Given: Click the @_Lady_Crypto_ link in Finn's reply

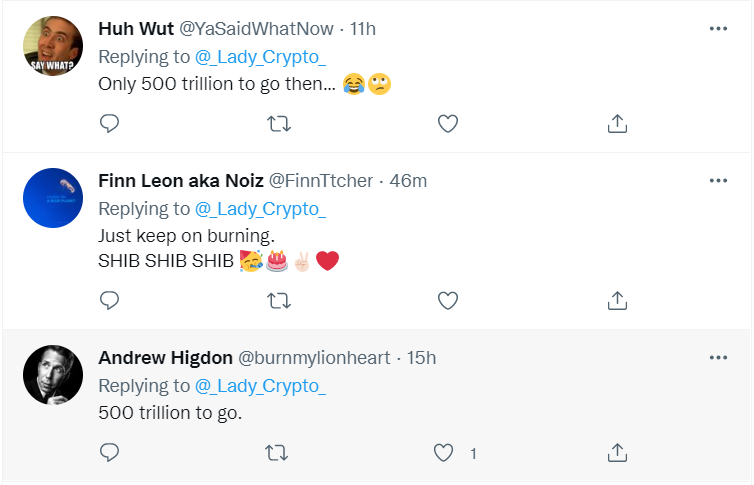Looking at the screenshot, I should (x=260, y=209).
